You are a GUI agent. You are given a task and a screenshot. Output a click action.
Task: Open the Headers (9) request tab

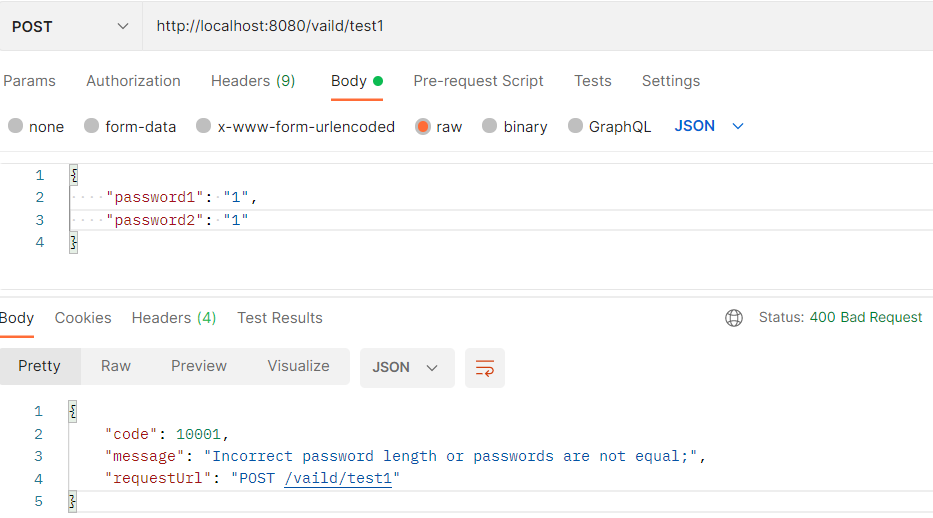[253, 81]
